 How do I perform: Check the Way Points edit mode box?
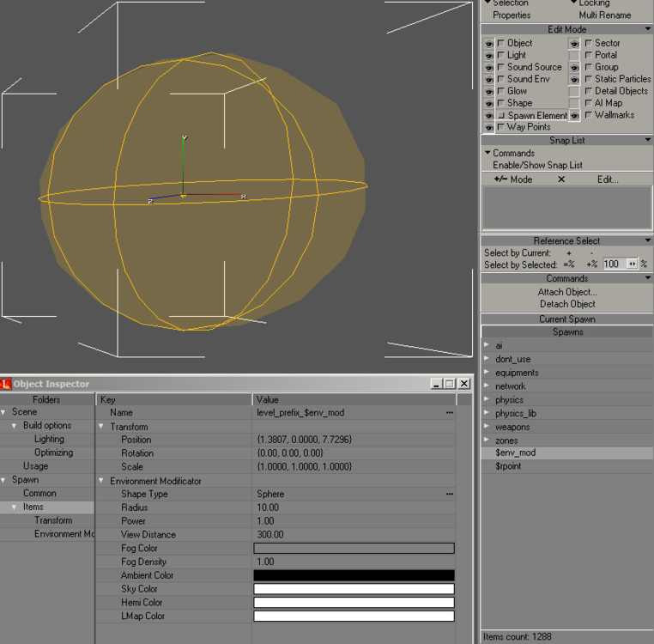[501, 127]
